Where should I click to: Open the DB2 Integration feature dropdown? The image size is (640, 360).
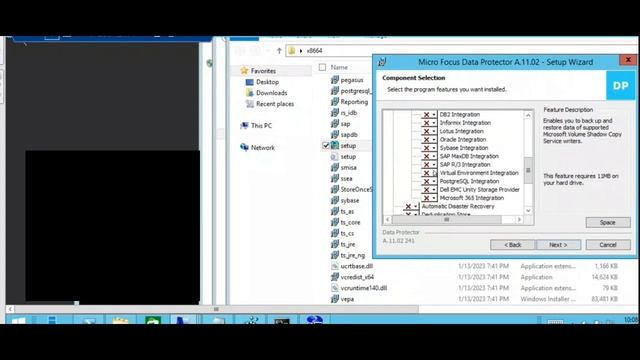click(x=433, y=115)
